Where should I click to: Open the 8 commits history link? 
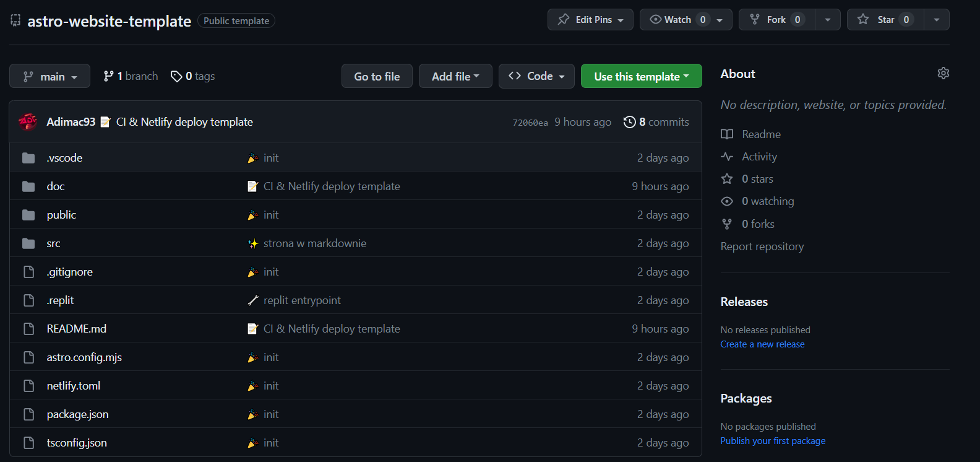[x=656, y=122]
